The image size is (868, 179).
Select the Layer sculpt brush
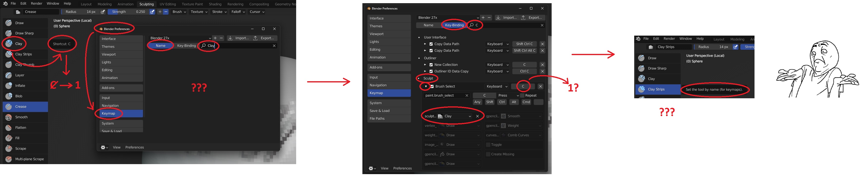[25, 75]
